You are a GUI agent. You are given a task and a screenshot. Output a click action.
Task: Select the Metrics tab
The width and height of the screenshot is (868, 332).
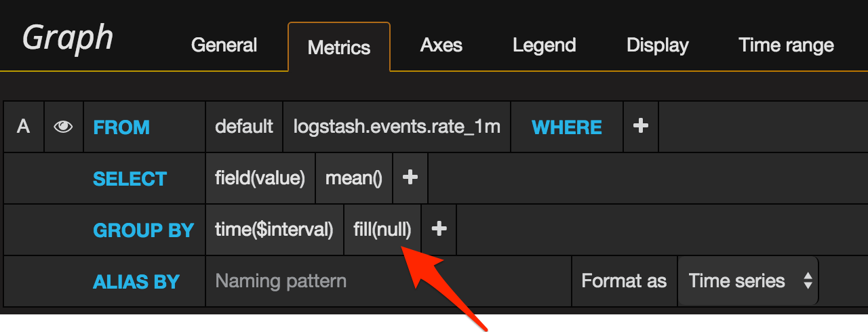339,47
